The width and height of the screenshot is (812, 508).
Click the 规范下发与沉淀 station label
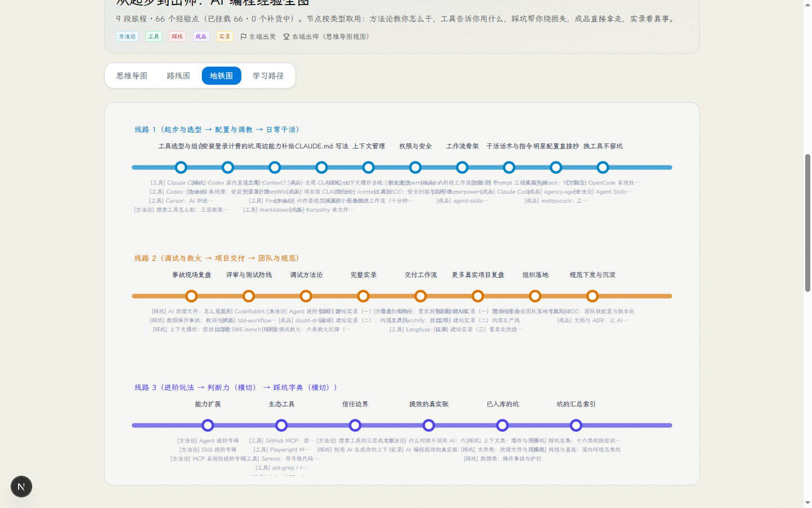pyautogui.click(x=592, y=275)
